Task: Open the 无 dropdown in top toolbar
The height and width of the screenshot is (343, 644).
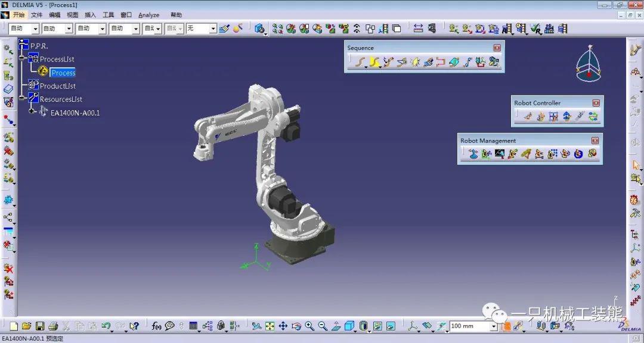Action: click(213, 29)
